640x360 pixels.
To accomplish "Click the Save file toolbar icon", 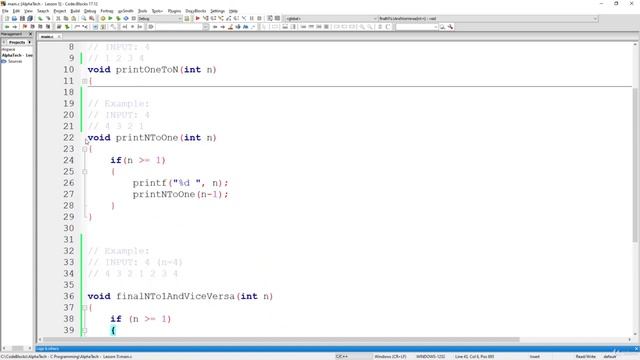I will point(22,18).
